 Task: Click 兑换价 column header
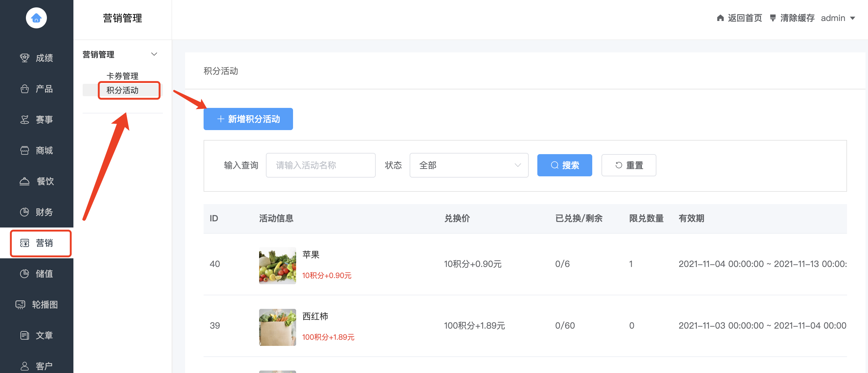click(x=457, y=219)
